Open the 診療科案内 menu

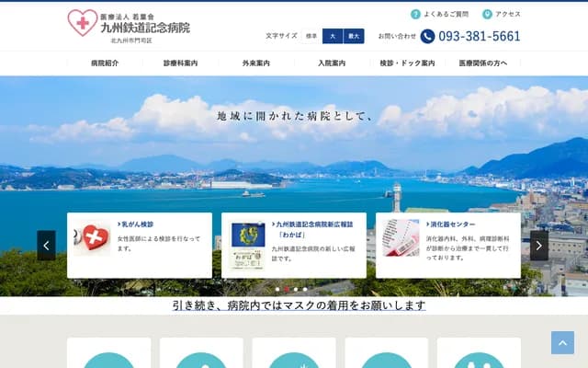[x=180, y=63]
